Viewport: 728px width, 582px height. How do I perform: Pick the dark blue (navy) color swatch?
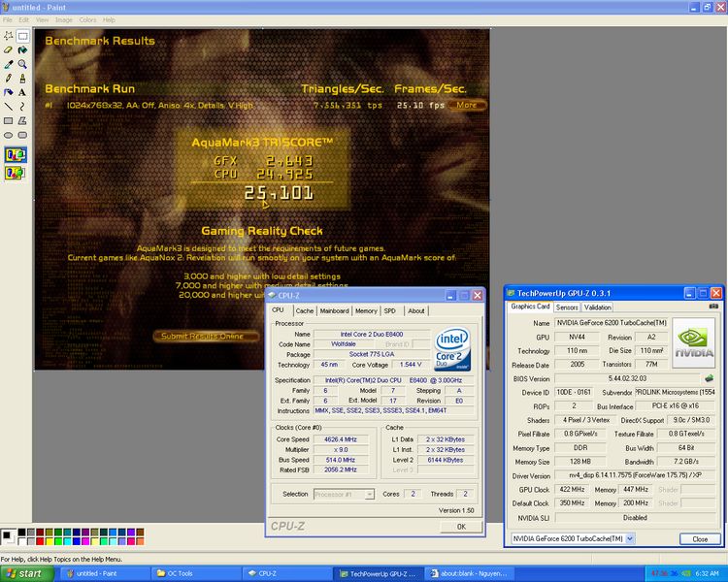(x=76, y=533)
